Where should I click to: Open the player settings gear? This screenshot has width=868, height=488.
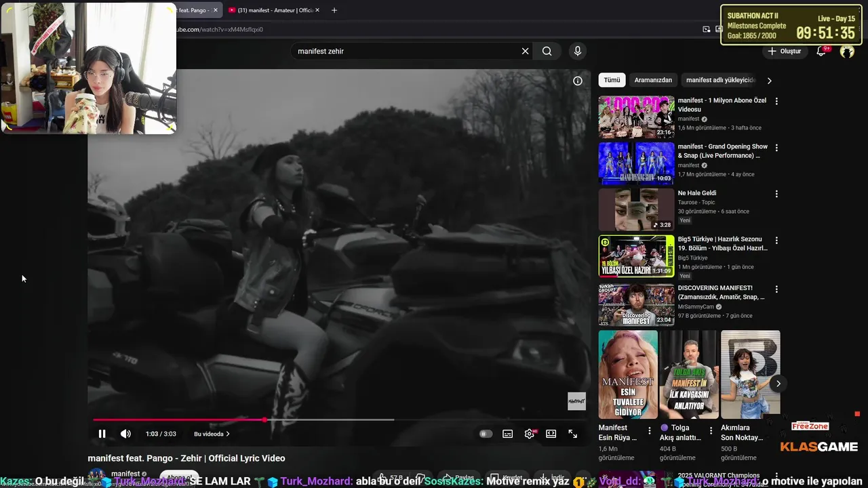click(x=530, y=434)
